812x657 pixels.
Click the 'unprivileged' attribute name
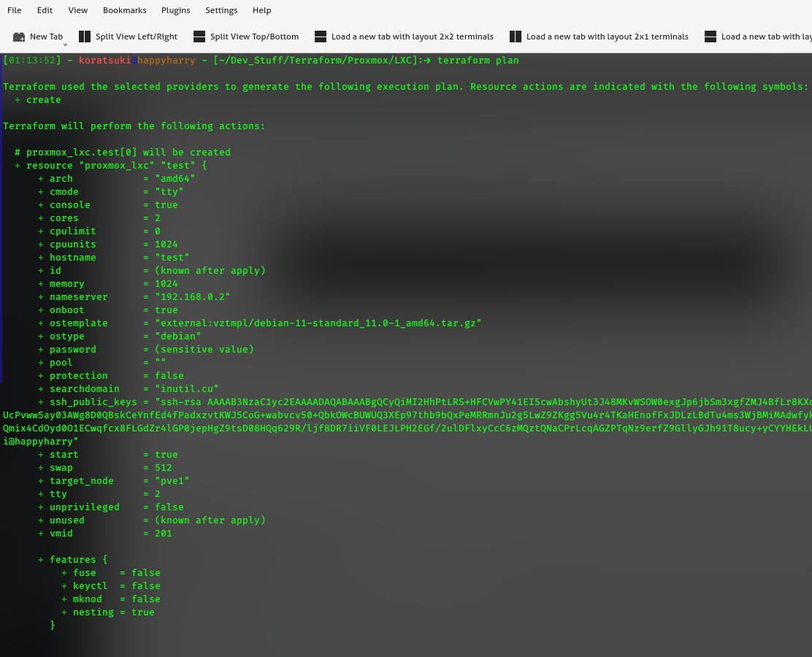point(85,507)
